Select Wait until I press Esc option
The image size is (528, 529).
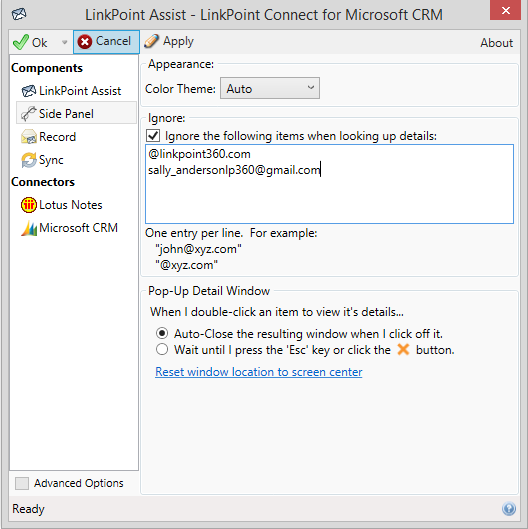[x=162, y=350]
